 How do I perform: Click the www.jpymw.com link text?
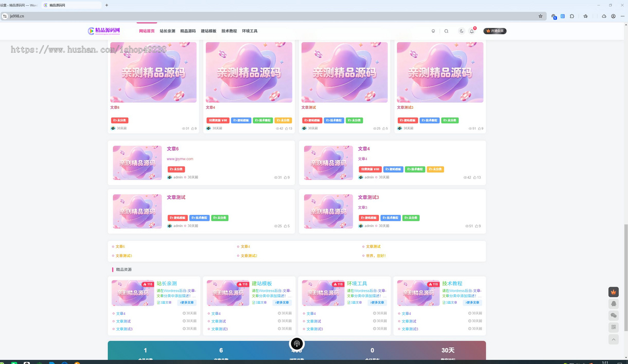click(x=180, y=158)
